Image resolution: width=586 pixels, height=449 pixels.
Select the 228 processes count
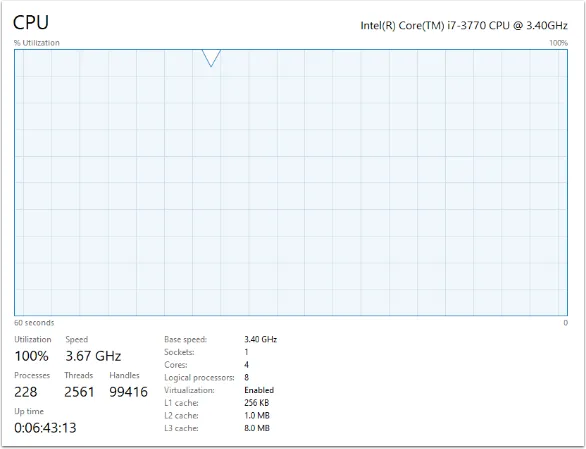click(x=25, y=392)
